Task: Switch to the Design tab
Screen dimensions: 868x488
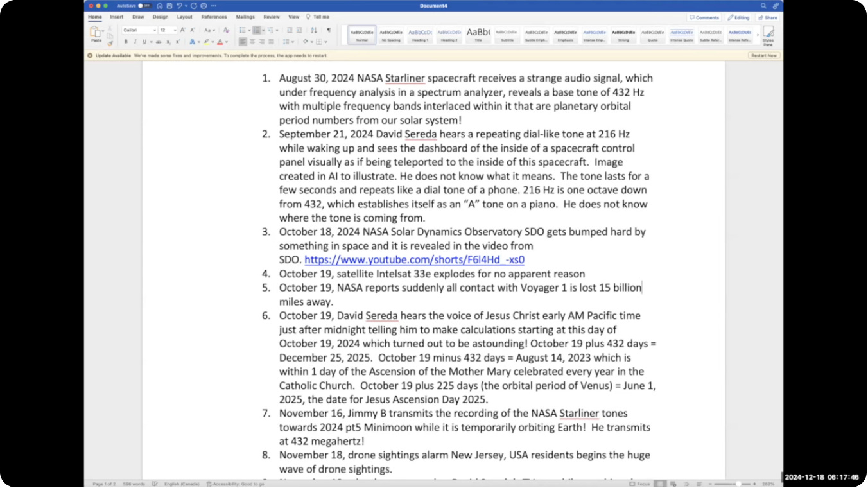Action: click(161, 17)
